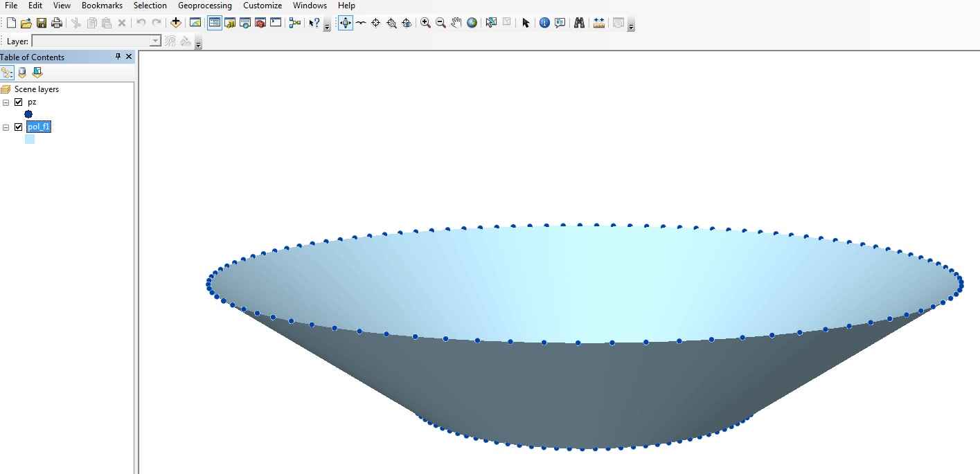Viewport: 980px width, 474px height.
Task: Click the pol_f1 light blue symbol swatch
Action: (x=30, y=139)
